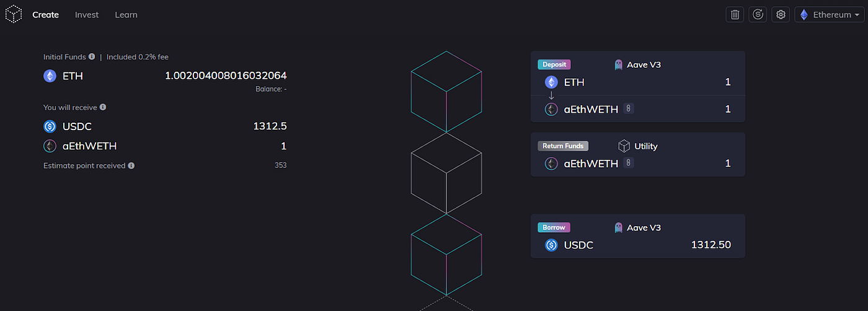Switch to the Invest tab

tap(87, 14)
